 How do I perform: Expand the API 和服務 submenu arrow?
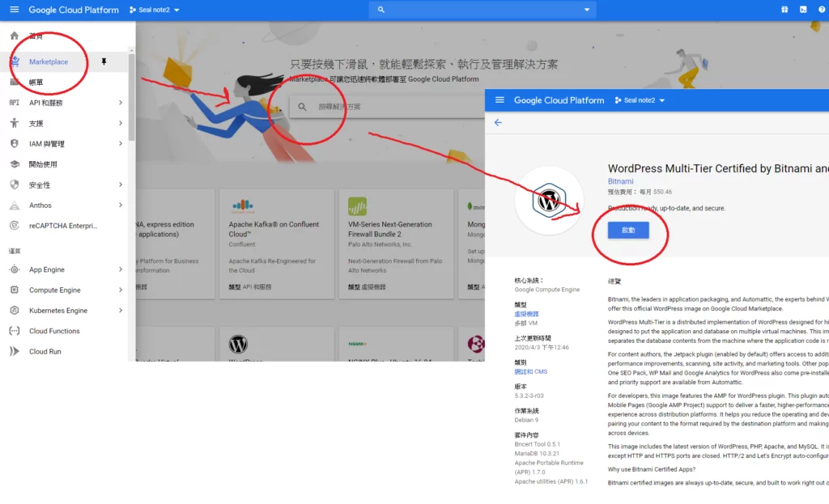[x=121, y=103]
